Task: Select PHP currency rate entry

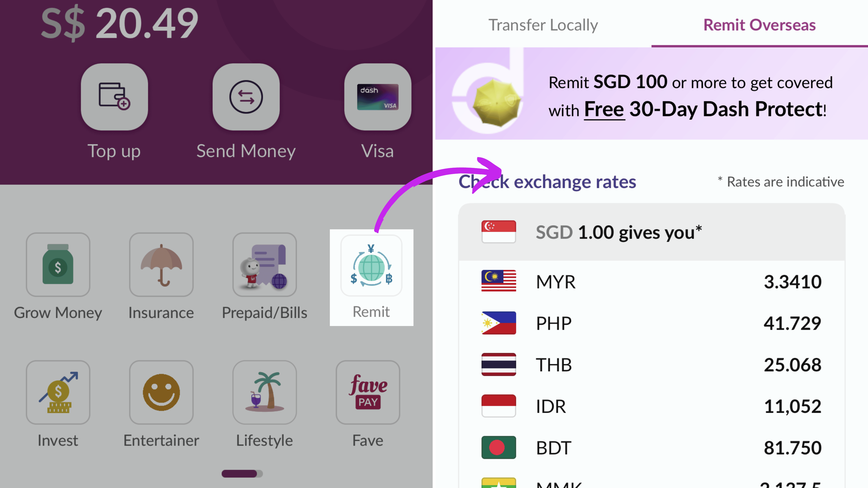Action: [x=650, y=322]
